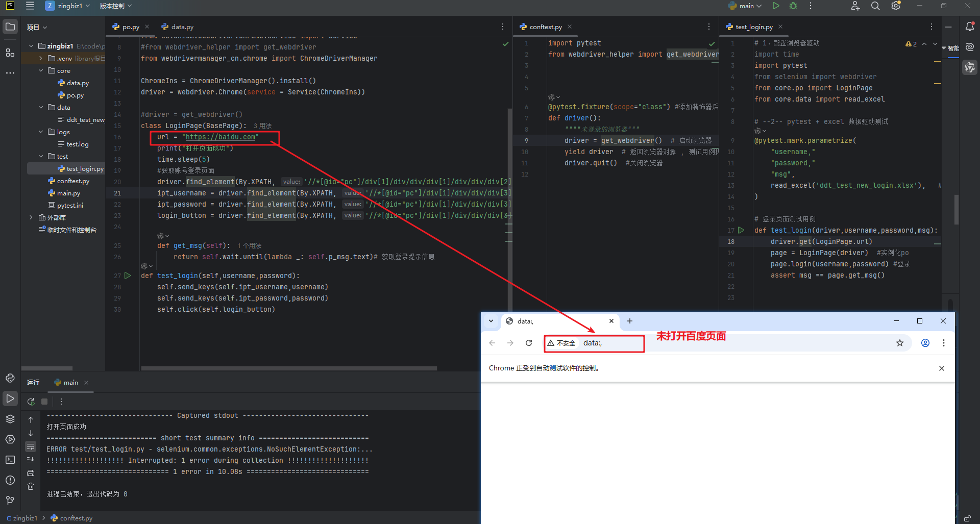Open the Services tool window

(10, 439)
